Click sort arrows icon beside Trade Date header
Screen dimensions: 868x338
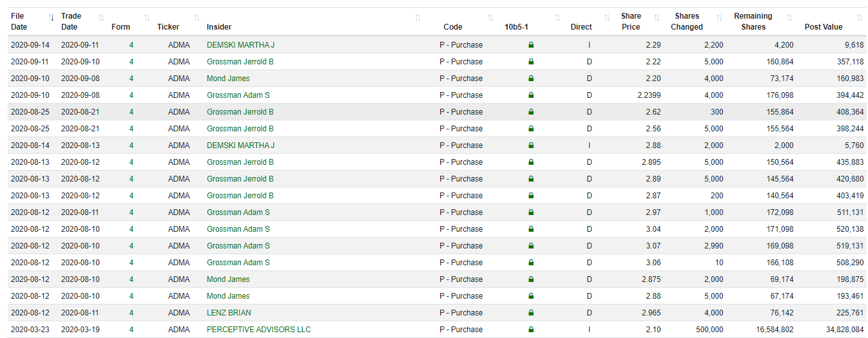tap(101, 17)
